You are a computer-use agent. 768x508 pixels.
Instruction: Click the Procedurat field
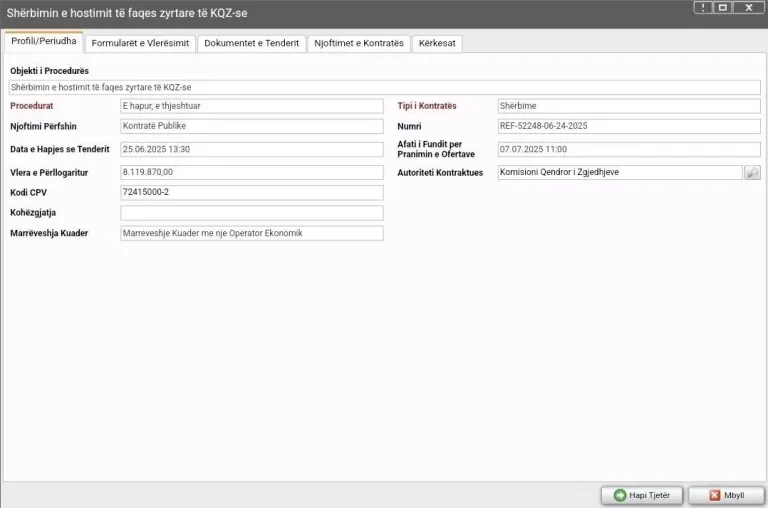pos(250,106)
